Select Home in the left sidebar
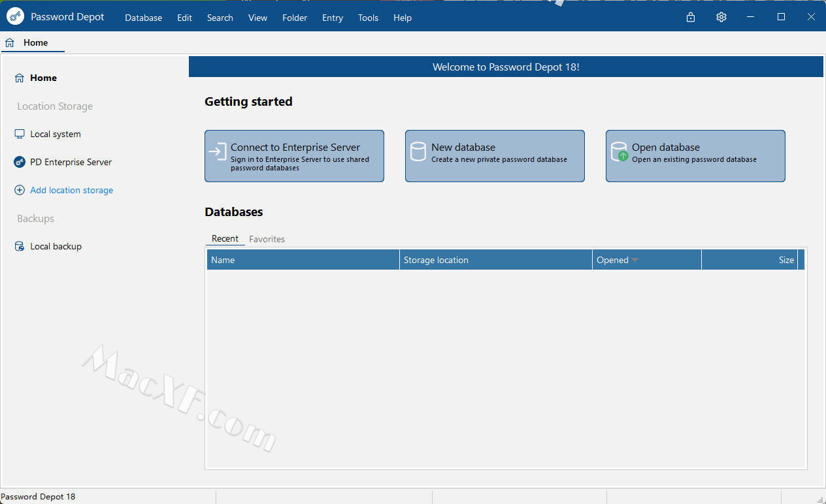This screenshot has height=504, width=826. 43,78
